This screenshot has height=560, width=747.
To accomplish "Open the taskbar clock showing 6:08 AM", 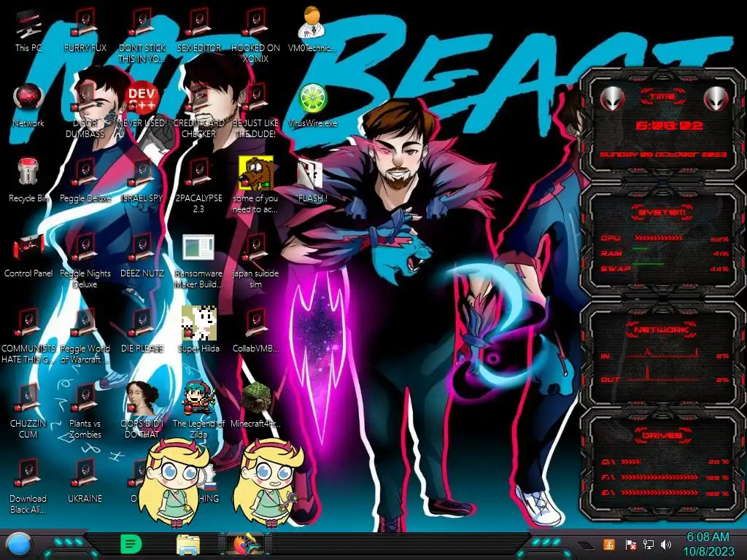I will click(708, 544).
